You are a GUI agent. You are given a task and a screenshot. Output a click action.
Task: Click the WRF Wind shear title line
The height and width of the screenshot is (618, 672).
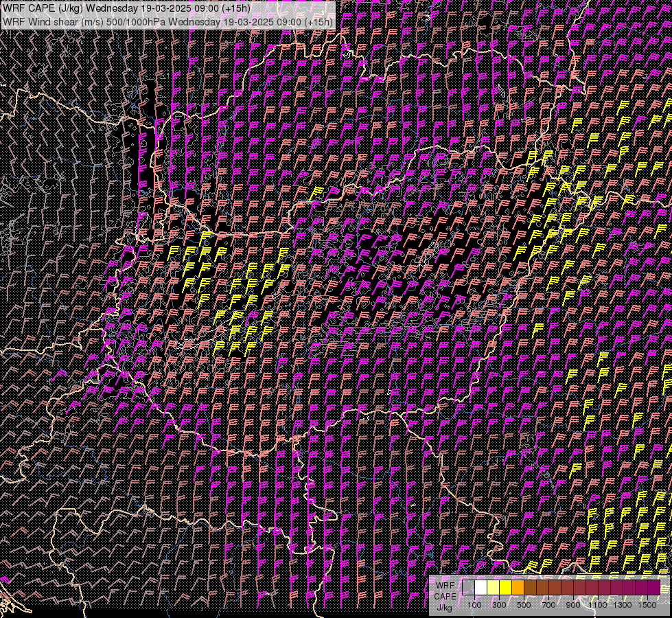point(167,21)
